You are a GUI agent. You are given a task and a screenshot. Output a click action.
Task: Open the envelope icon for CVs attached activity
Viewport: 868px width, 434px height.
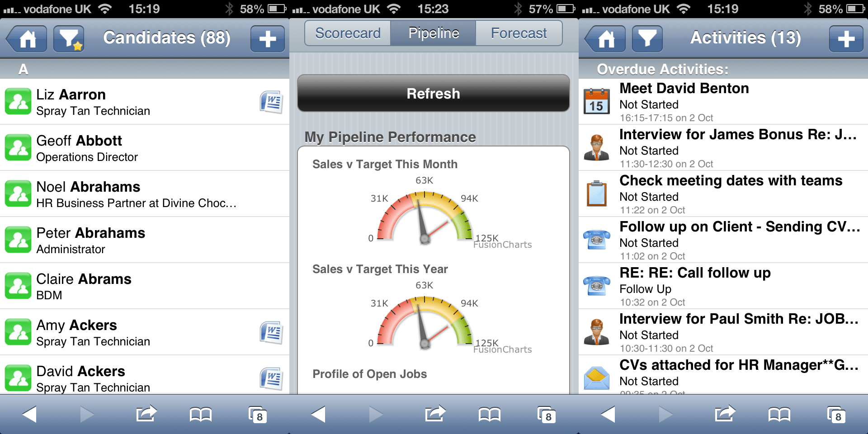pos(596,378)
